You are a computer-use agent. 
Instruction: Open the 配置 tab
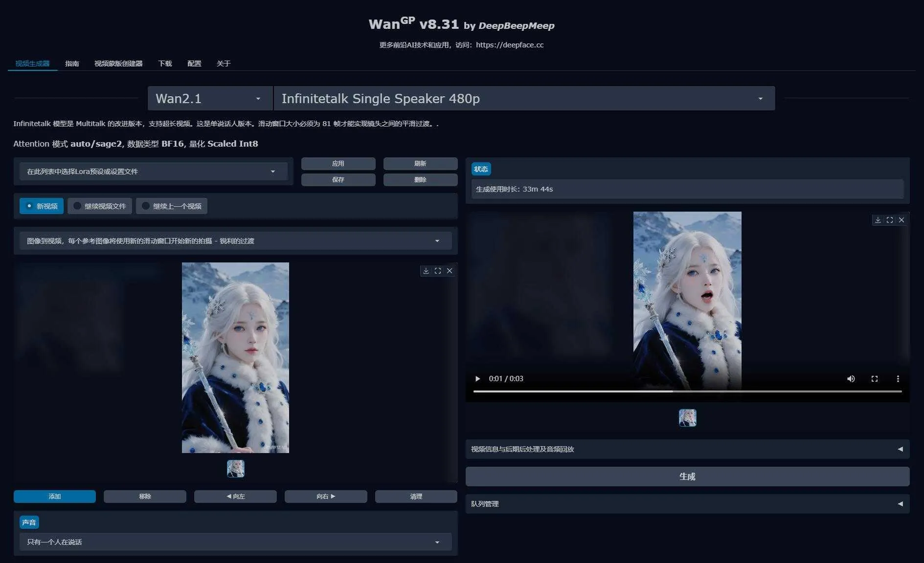pos(194,64)
